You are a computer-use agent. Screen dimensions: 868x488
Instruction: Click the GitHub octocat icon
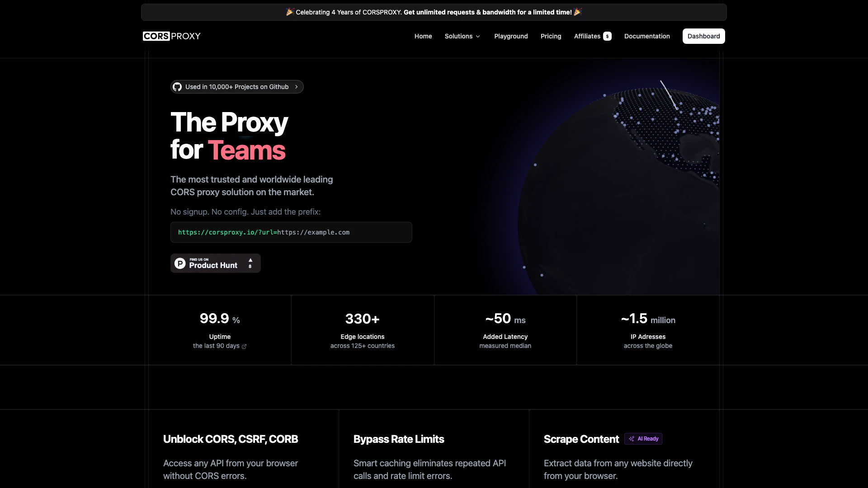tap(177, 87)
